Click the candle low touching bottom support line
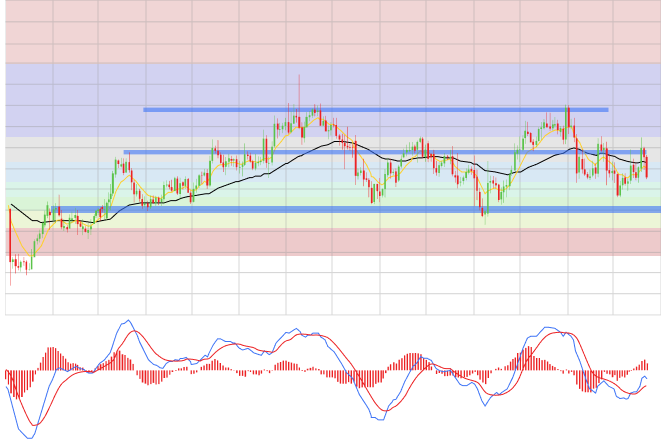Screen dimensions: 670x447 [483, 212]
